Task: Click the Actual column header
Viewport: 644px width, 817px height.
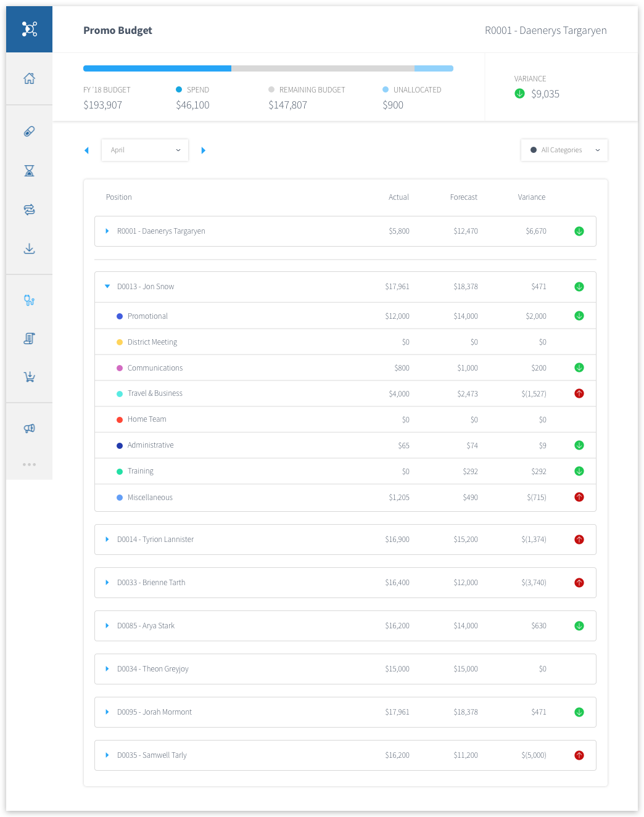Action: tap(398, 197)
